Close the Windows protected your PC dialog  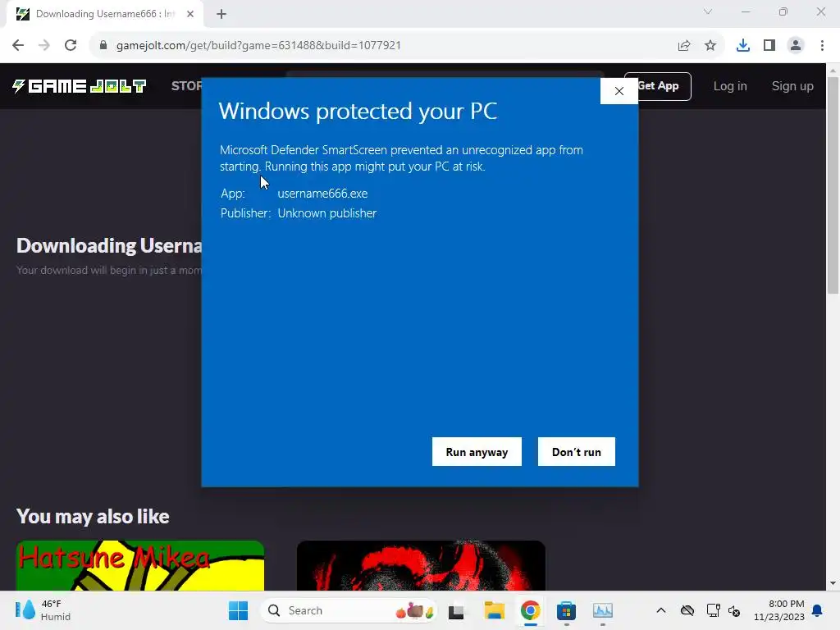[x=619, y=91]
